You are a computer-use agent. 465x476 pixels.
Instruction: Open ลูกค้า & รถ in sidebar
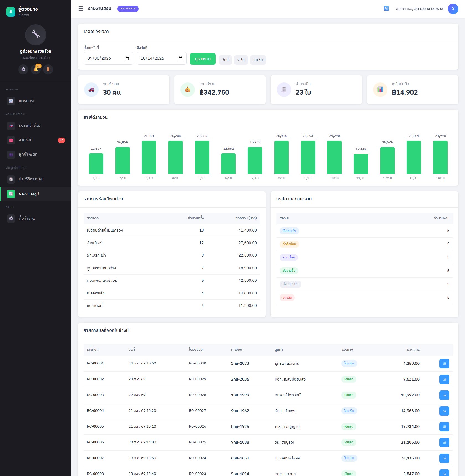point(36,154)
